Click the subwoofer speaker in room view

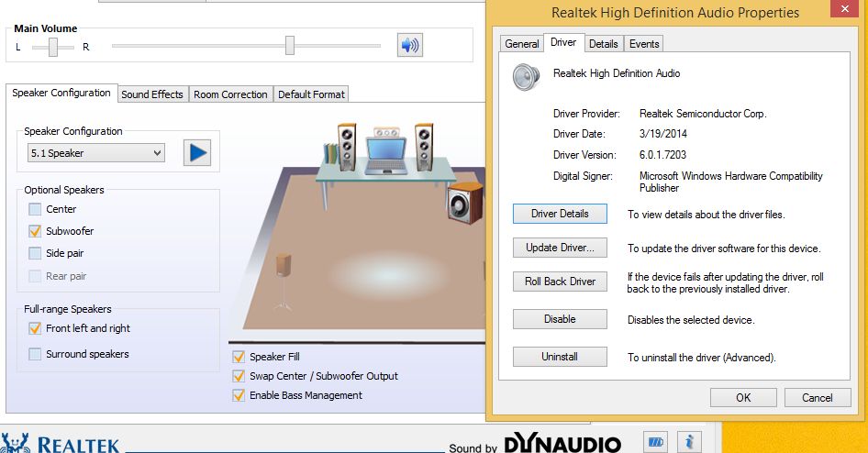tap(465, 203)
